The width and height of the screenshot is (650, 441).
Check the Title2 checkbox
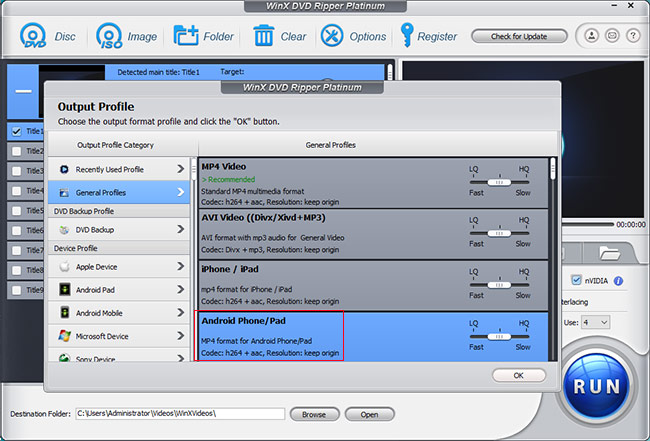pos(17,151)
